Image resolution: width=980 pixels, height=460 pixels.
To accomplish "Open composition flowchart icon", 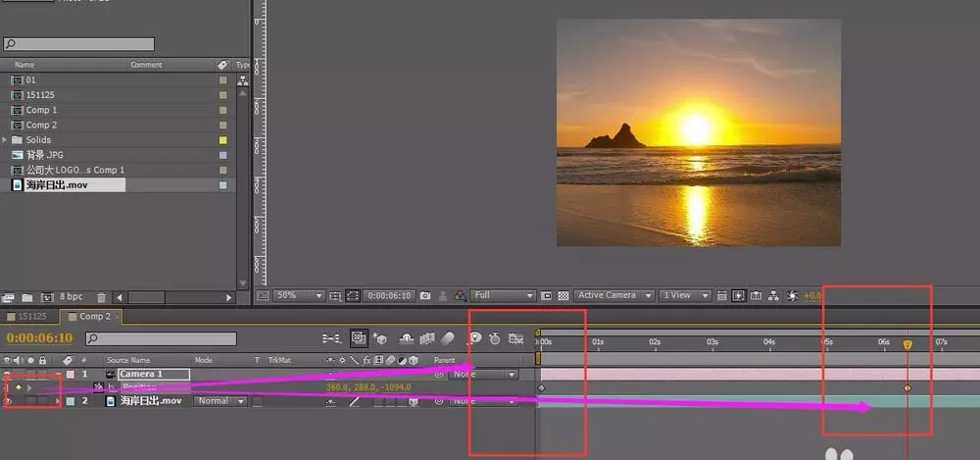I will coord(774,295).
